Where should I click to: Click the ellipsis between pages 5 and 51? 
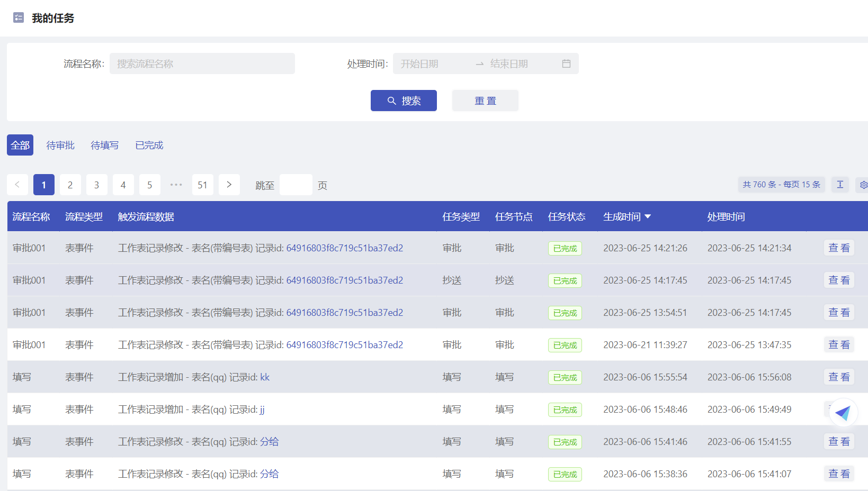coord(176,185)
